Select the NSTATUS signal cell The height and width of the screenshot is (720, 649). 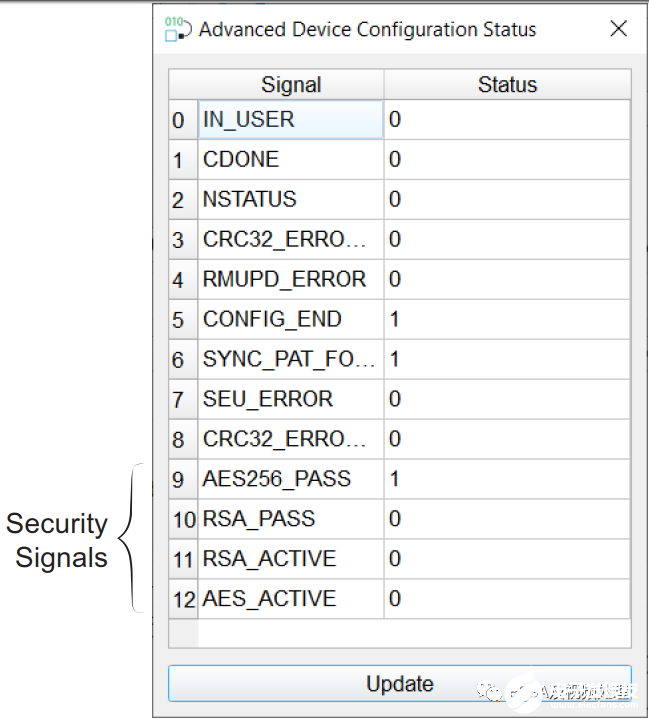click(290, 200)
